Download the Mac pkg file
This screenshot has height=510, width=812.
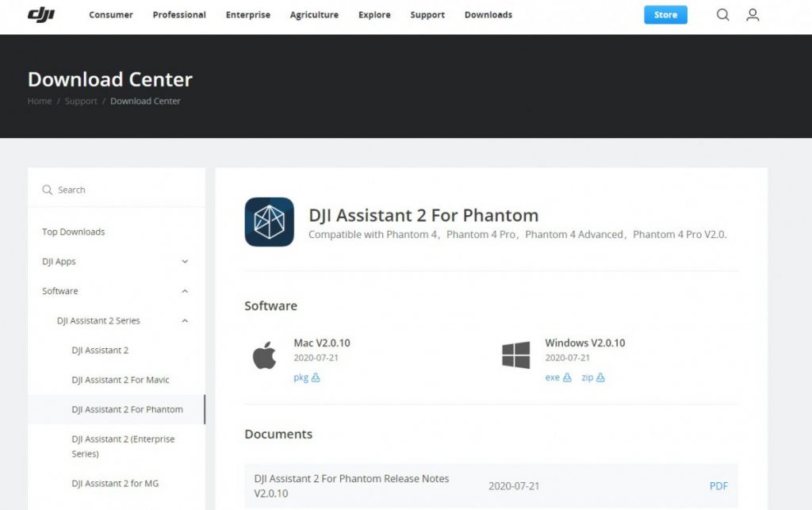point(307,378)
